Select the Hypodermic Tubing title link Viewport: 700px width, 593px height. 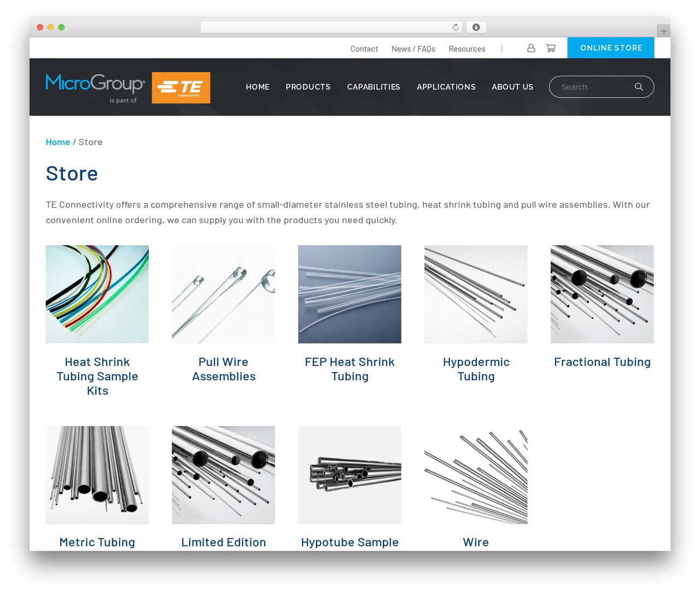tap(476, 369)
